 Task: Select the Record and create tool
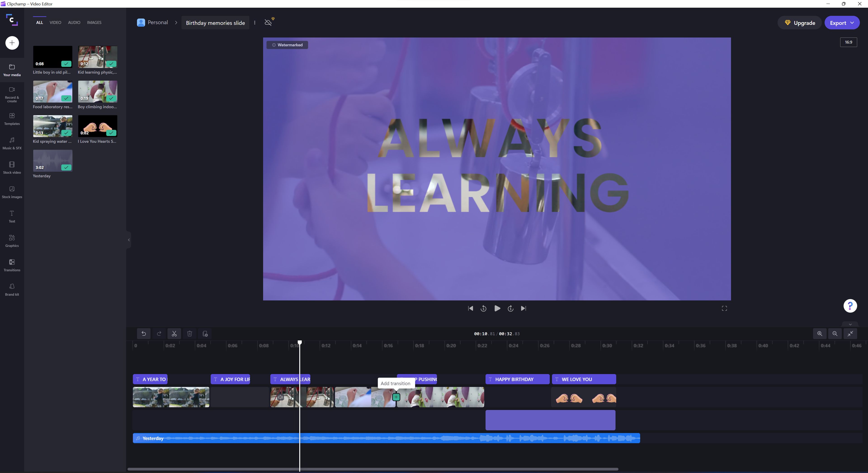12,94
